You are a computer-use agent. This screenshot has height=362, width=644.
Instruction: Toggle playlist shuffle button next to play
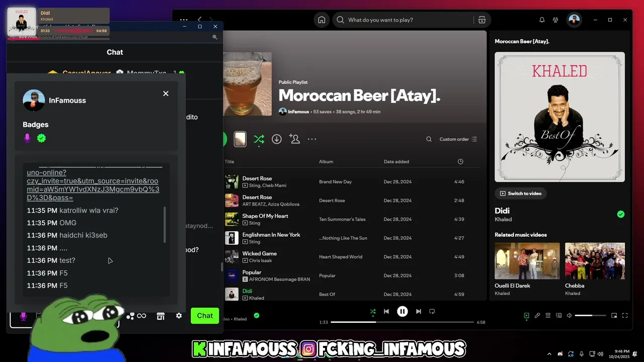pos(259,139)
